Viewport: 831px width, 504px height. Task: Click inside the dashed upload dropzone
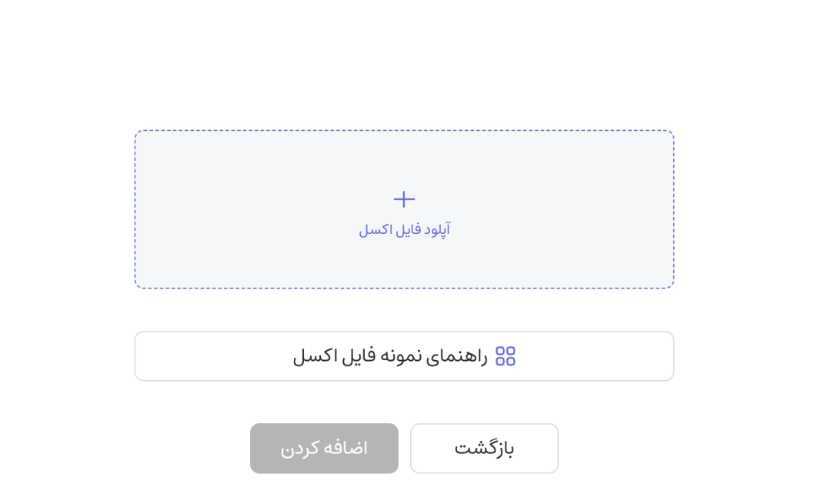[403, 208]
